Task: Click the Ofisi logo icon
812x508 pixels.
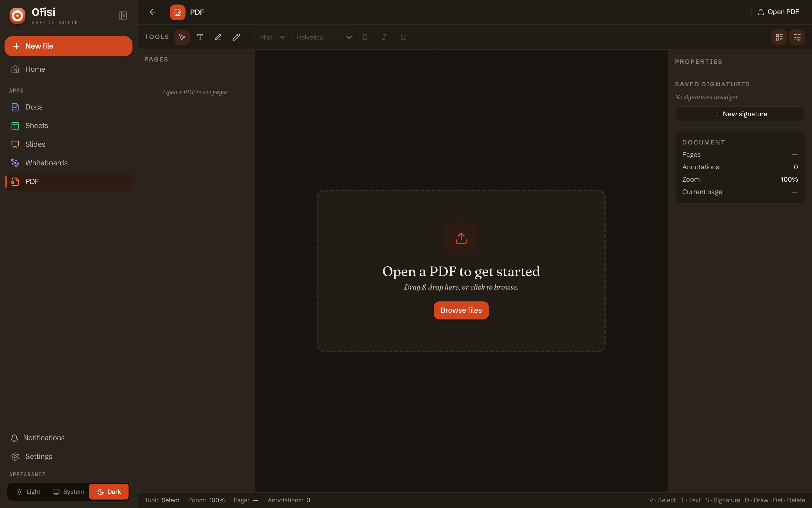Action: (x=17, y=16)
